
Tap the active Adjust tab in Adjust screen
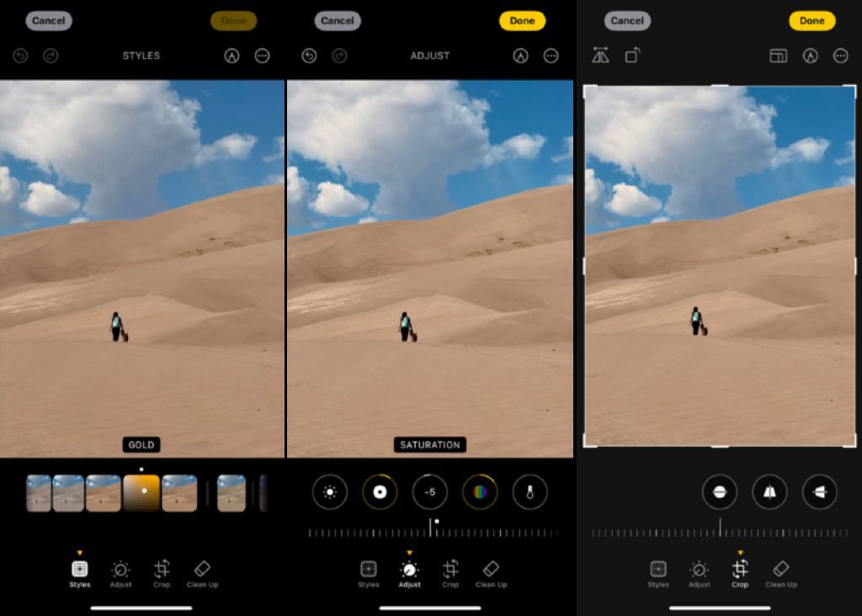tap(410, 574)
